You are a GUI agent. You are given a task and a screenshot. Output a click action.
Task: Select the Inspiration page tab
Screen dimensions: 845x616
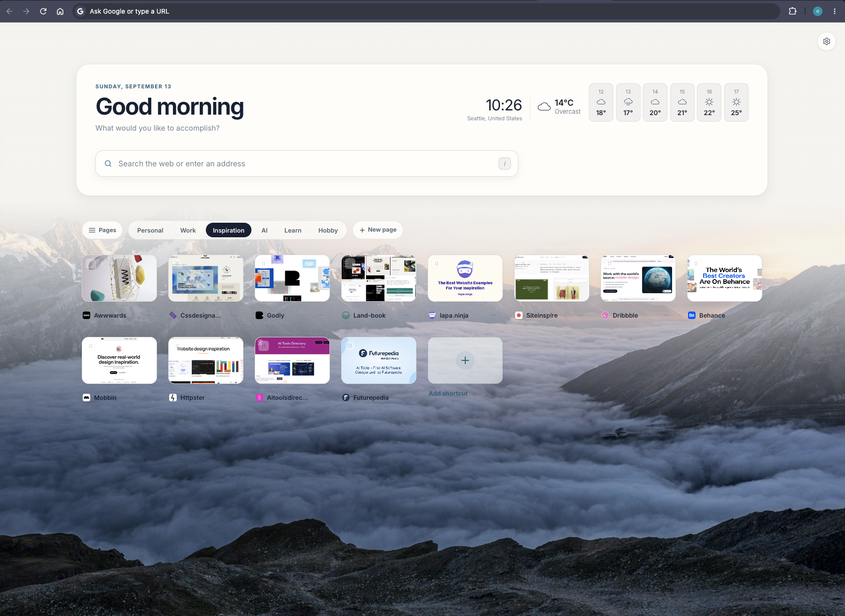coord(228,230)
